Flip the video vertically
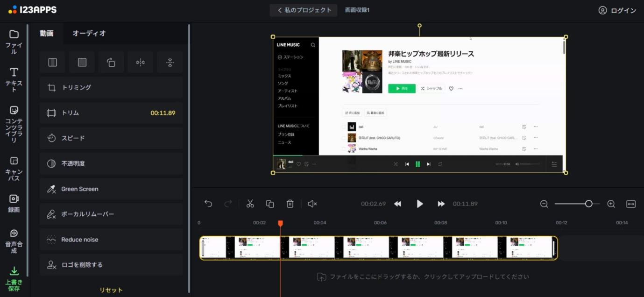Viewport: 644px width, 297px height. click(x=170, y=62)
